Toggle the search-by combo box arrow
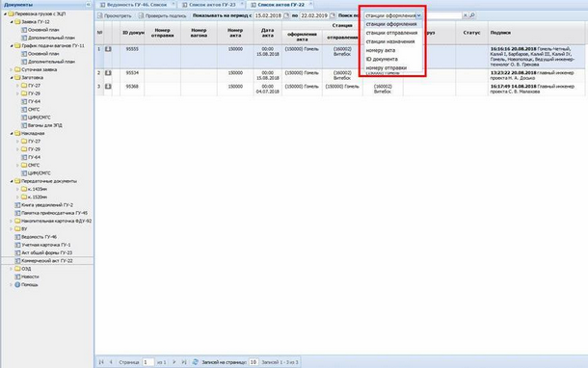The width and height of the screenshot is (588, 368). pyautogui.click(x=419, y=15)
